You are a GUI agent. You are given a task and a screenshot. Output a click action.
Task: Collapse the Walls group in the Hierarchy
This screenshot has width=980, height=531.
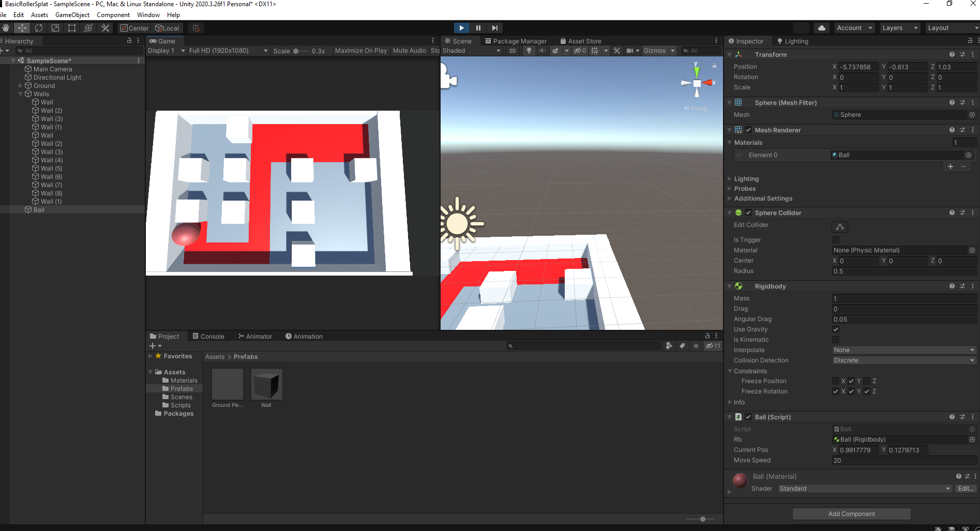[21, 94]
